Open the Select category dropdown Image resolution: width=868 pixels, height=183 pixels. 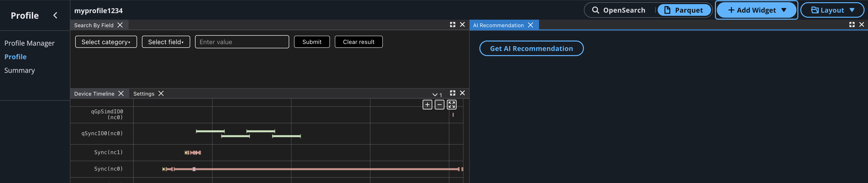pyautogui.click(x=106, y=42)
